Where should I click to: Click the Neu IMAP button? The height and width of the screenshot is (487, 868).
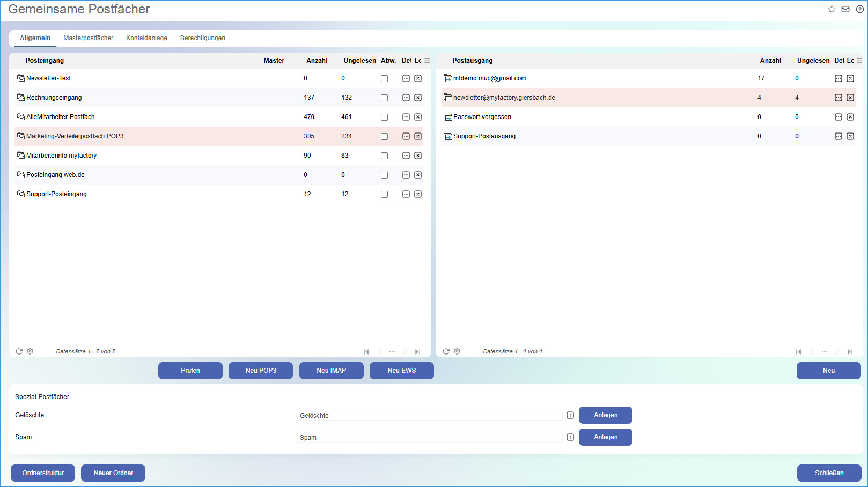(x=331, y=371)
